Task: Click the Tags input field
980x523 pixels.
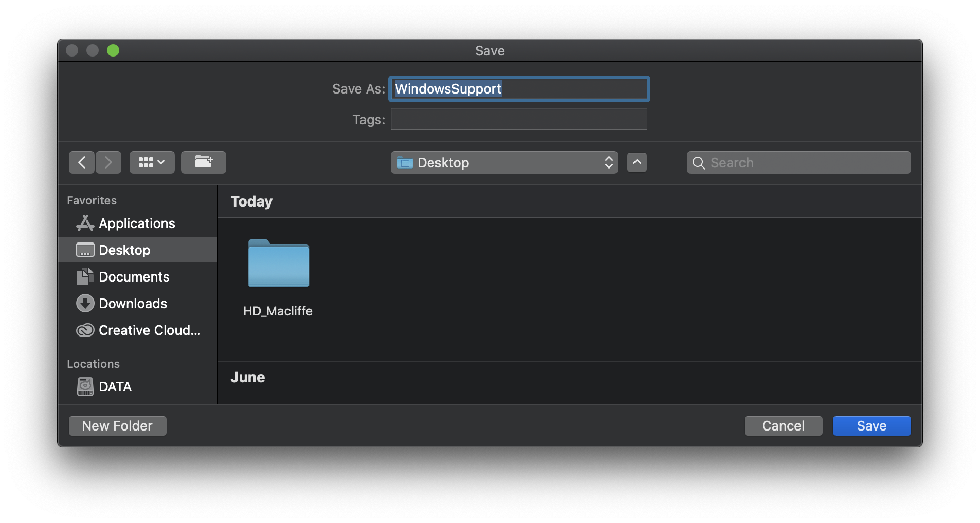Action: (x=518, y=119)
